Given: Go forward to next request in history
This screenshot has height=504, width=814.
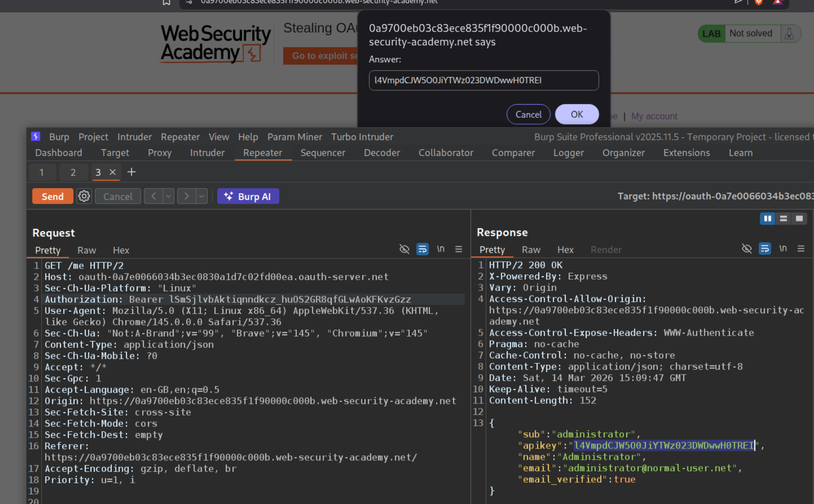Looking at the screenshot, I should point(186,196).
